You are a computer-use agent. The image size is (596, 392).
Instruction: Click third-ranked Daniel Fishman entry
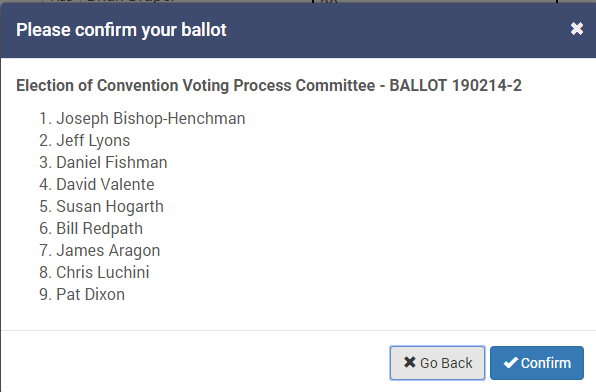coord(112,162)
